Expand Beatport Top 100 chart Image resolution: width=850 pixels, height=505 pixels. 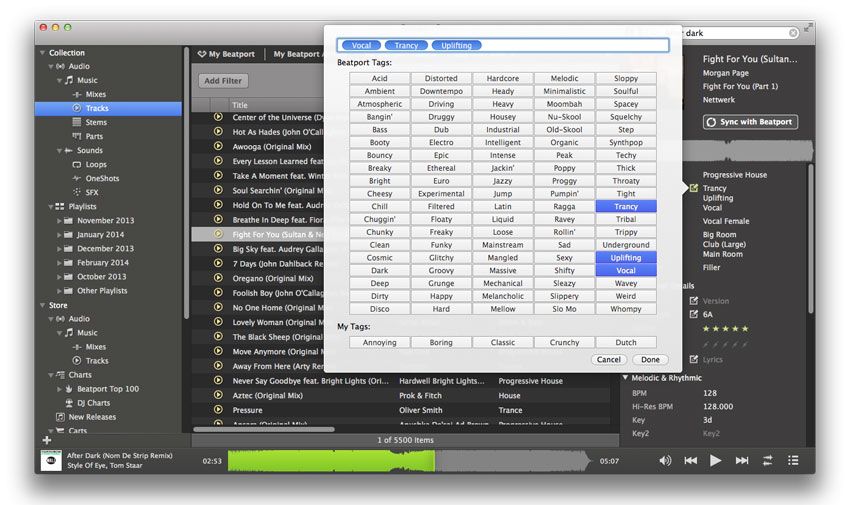(x=59, y=389)
